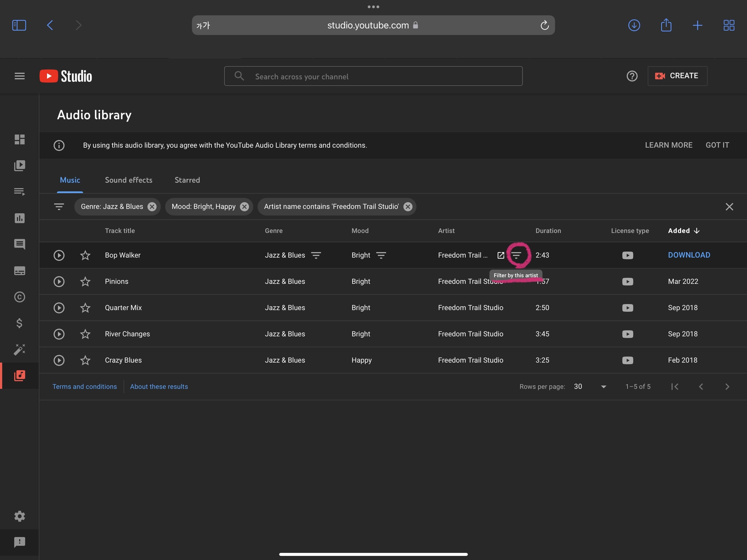Open artist link icon for Bop Walker
This screenshot has width=747, height=560.
click(500, 255)
